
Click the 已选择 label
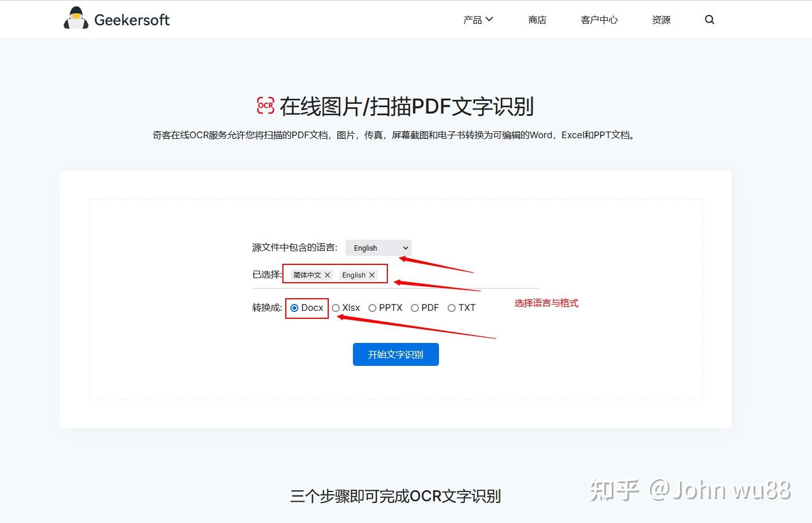[267, 275]
